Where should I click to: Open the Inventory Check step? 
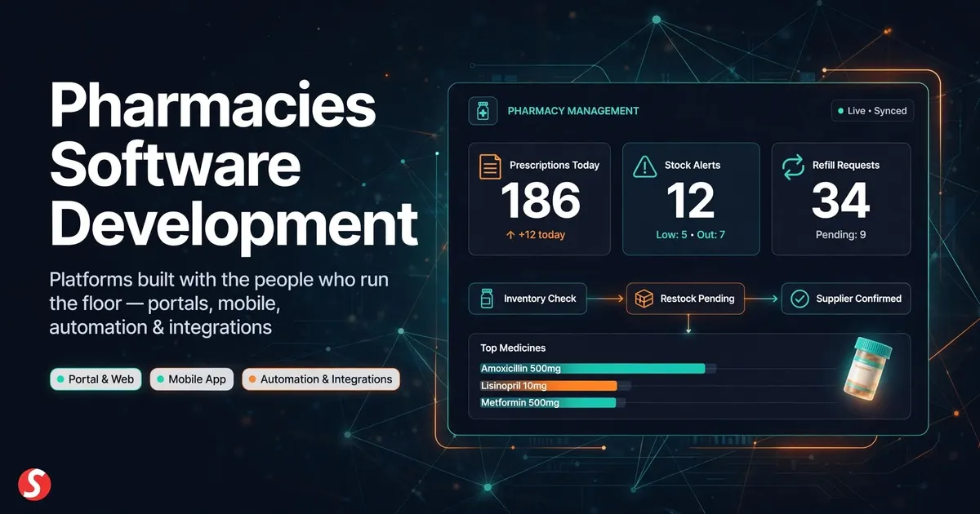tap(528, 299)
